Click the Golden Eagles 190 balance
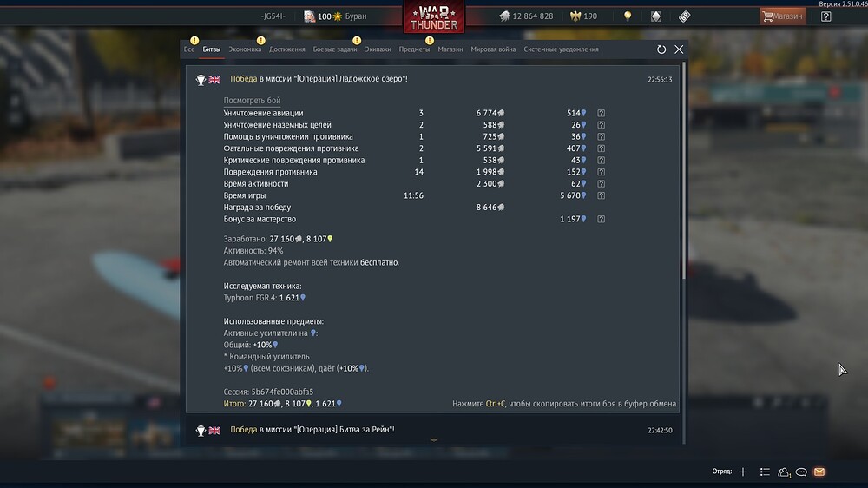Image resolution: width=868 pixels, height=488 pixels. (583, 16)
